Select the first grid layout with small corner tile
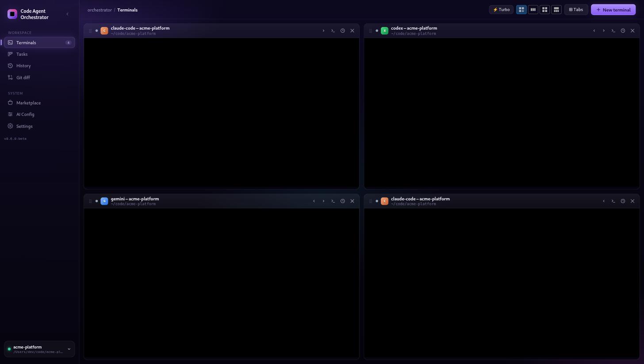The image size is (644, 364). tap(521, 9)
